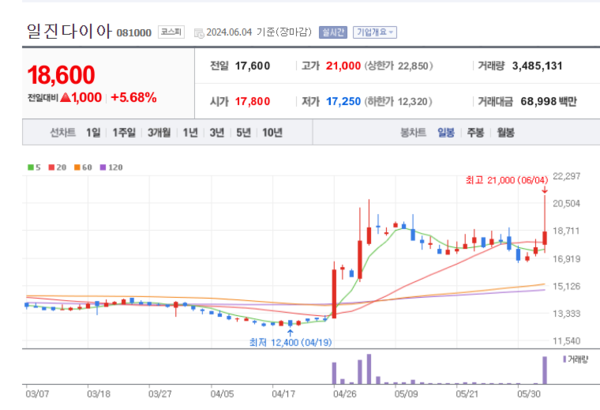Select the 1주일 line chart period
The height and width of the screenshot is (410, 600).
[x=124, y=132]
